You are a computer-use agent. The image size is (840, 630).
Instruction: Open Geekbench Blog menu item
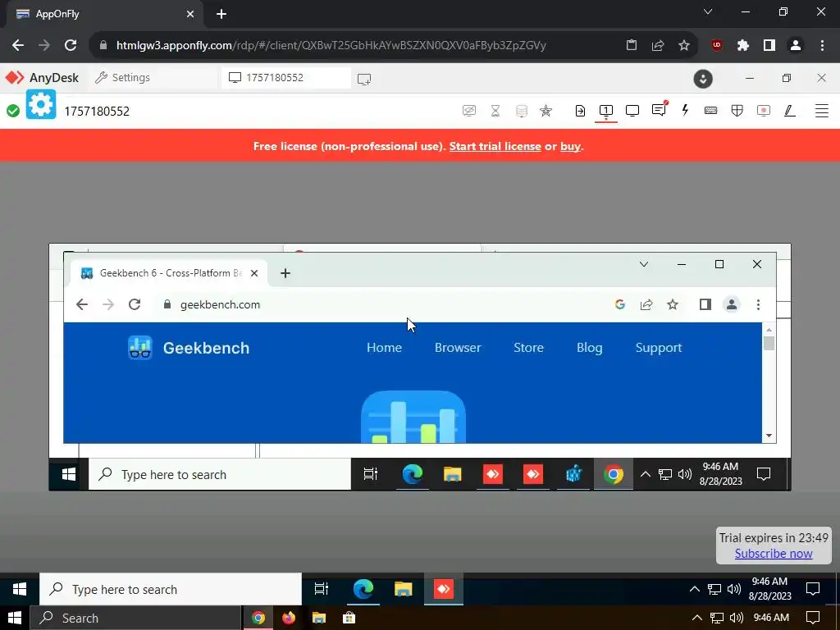click(589, 348)
